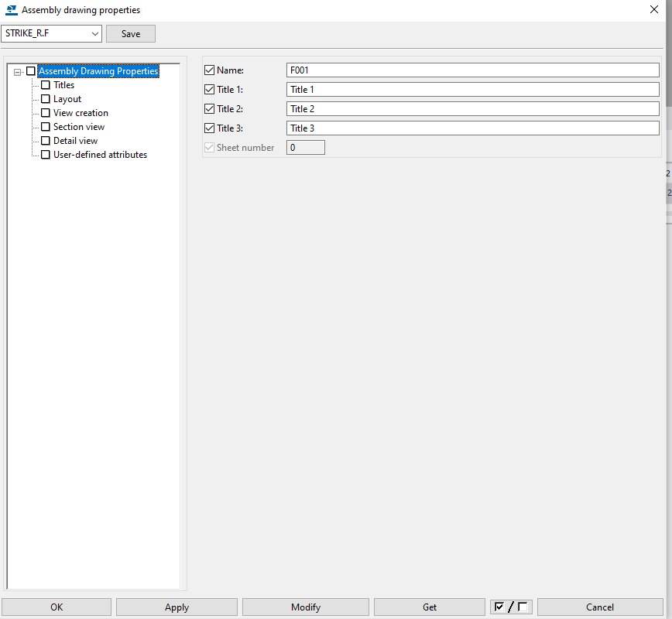Close the Assembly drawing properties dialog
The height and width of the screenshot is (619, 672).
(654, 9)
